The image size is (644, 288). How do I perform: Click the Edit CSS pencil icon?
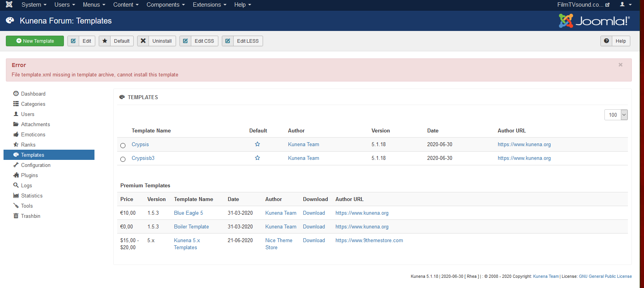tap(185, 41)
